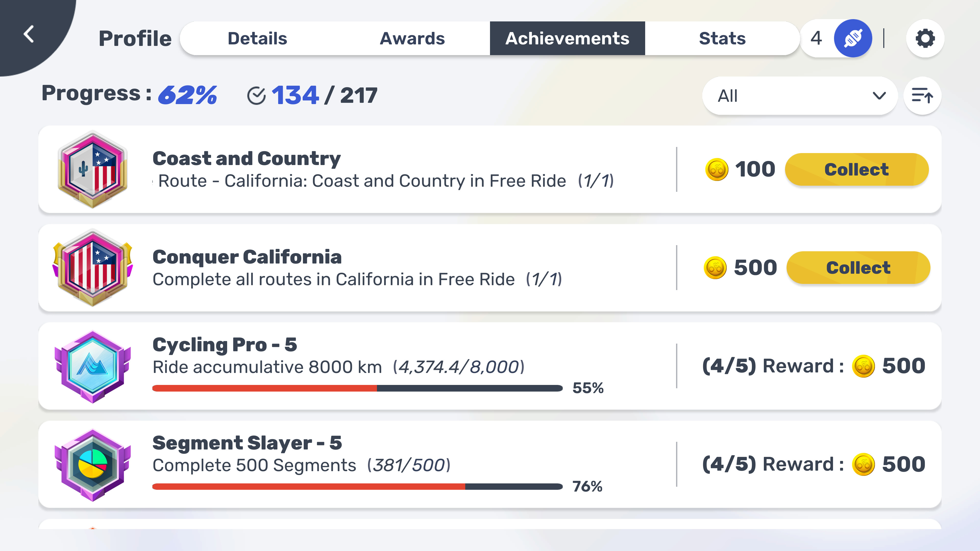Tap the Conquer California badge
The height and width of the screenshot is (551, 980).
click(x=92, y=268)
